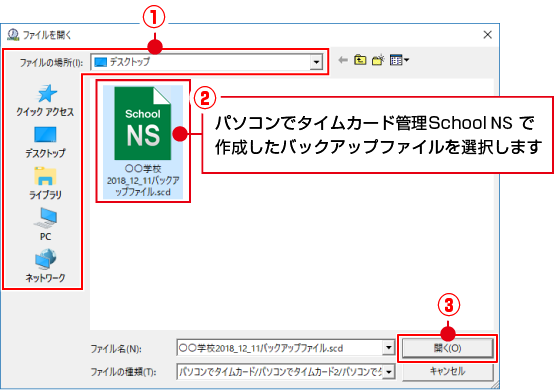Open the Desktop location in sidebar
This screenshot has width=557, height=391.
coord(45,142)
